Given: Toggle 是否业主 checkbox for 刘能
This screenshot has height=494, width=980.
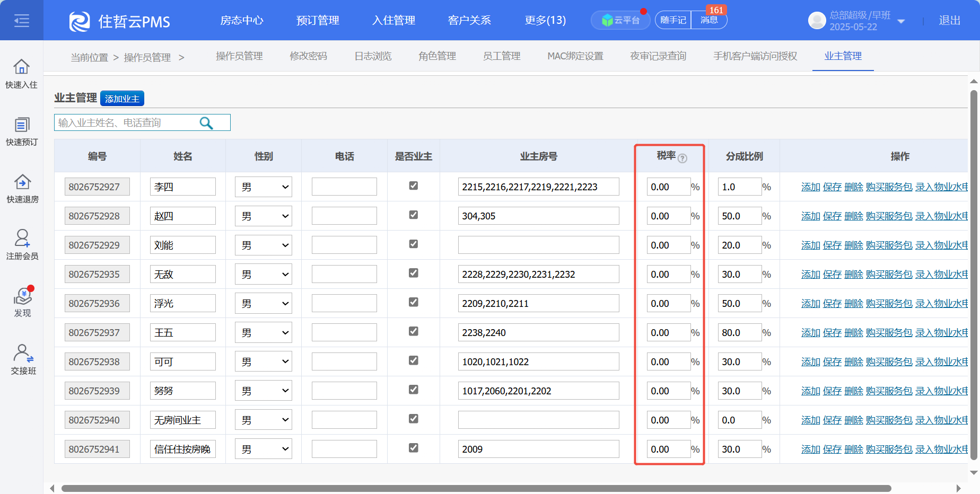Looking at the screenshot, I should (414, 244).
